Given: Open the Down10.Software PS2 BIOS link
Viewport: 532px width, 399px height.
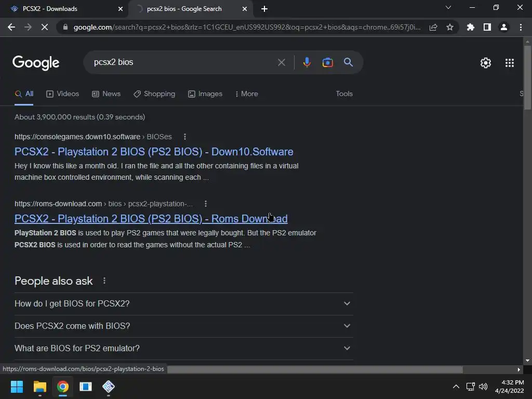Looking at the screenshot, I should point(154,152).
